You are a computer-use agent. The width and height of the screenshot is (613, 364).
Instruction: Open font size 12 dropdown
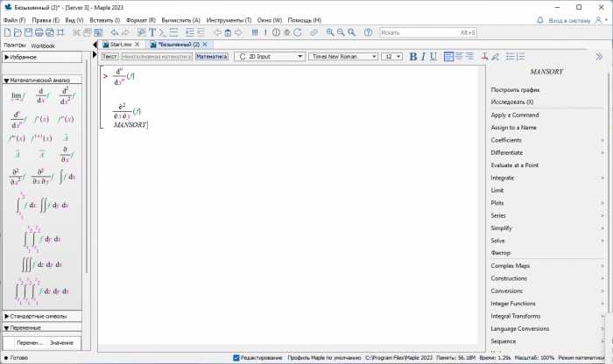[391, 57]
